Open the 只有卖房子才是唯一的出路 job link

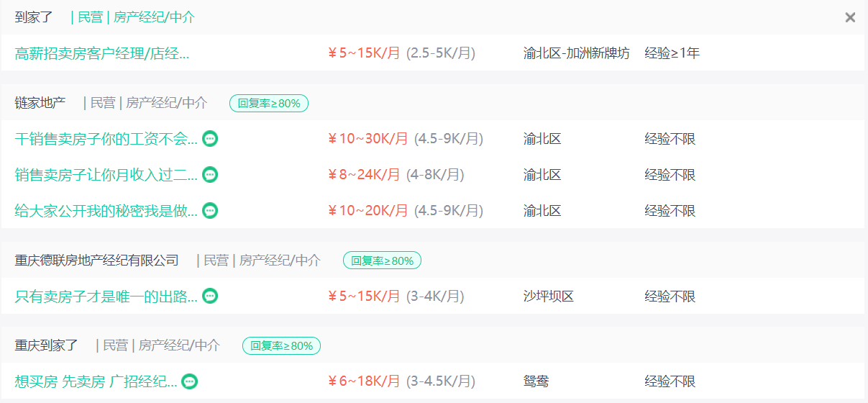click(106, 296)
